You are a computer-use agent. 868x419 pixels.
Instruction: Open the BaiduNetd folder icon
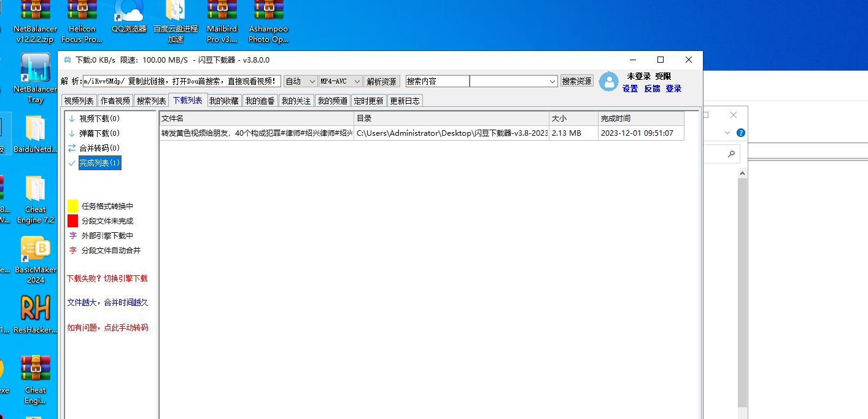click(x=35, y=134)
